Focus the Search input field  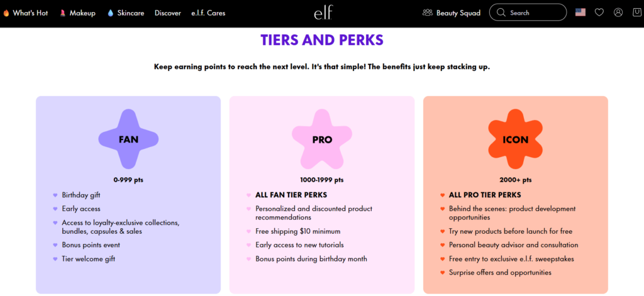pyautogui.click(x=528, y=13)
